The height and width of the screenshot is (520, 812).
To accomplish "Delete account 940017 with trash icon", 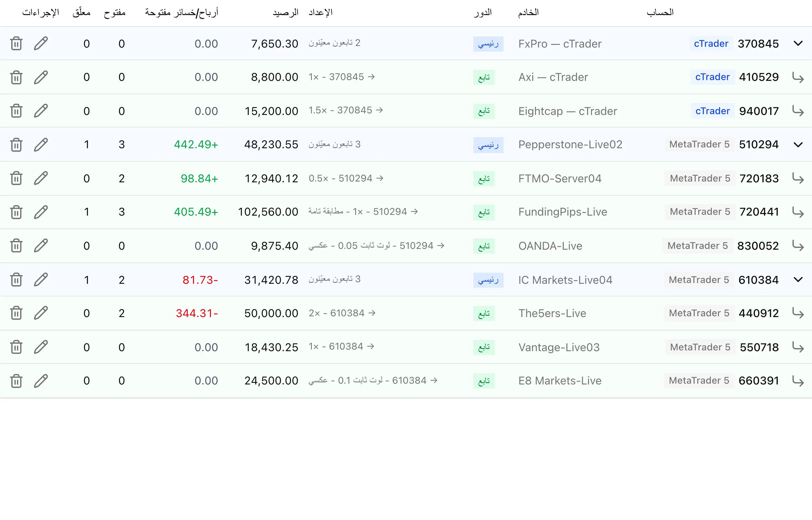I will tap(16, 111).
